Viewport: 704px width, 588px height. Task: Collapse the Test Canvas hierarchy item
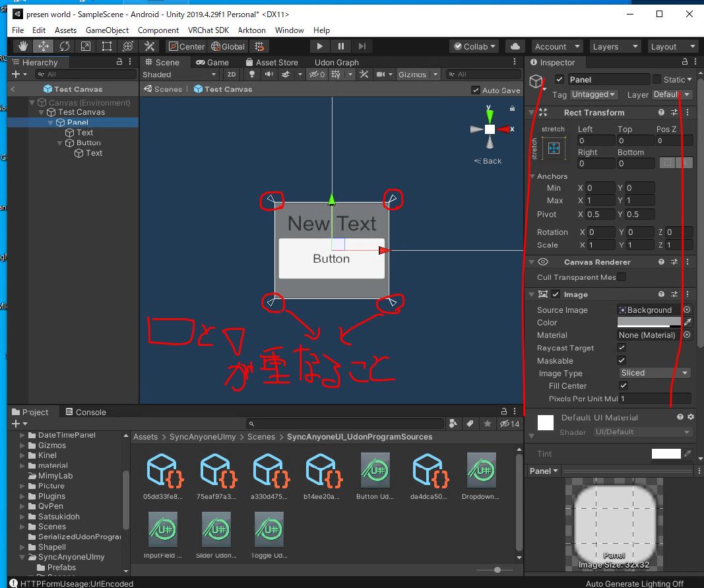coord(42,112)
